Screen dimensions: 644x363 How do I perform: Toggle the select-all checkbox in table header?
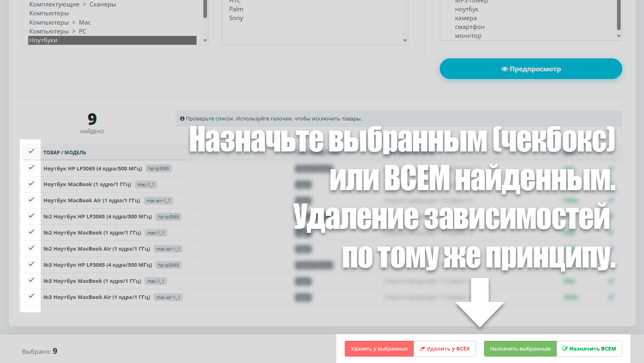(x=31, y=151)
